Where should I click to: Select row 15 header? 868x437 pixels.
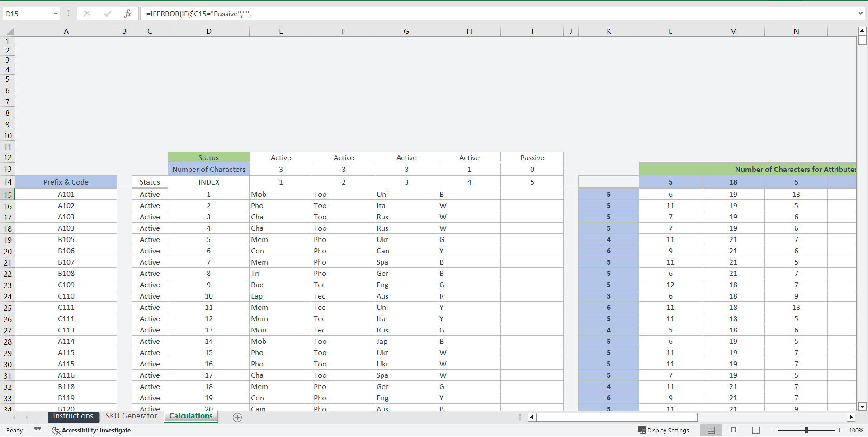tap(8, 195)
